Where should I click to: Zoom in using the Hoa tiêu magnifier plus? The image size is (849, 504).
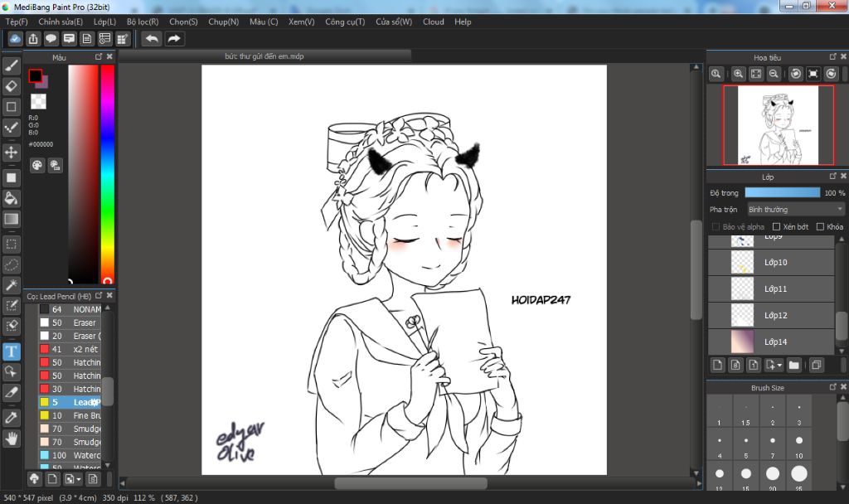tap(738, 74)
